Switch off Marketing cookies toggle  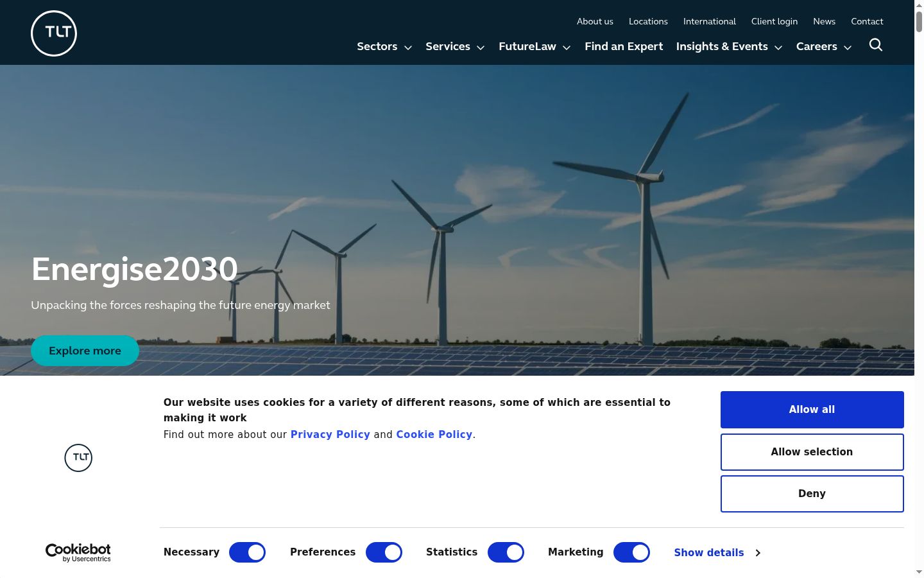pos(631,552)
